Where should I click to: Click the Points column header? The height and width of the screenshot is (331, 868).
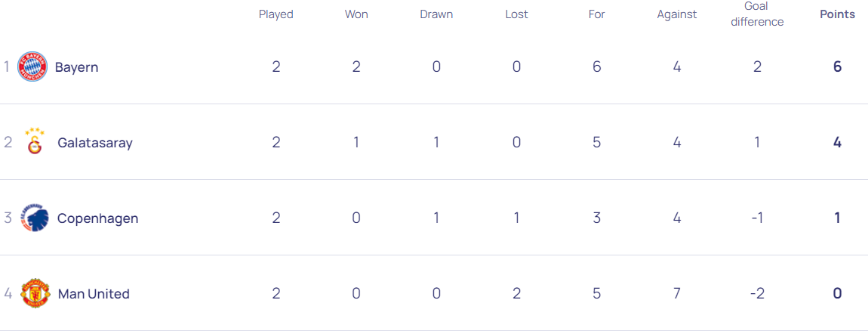point(837,14)
